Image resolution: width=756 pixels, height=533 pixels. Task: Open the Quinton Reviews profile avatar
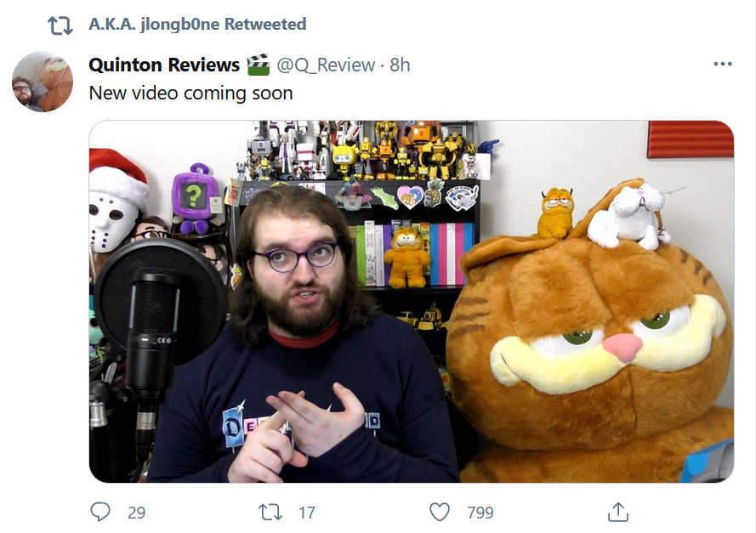[x=43, y=82]
